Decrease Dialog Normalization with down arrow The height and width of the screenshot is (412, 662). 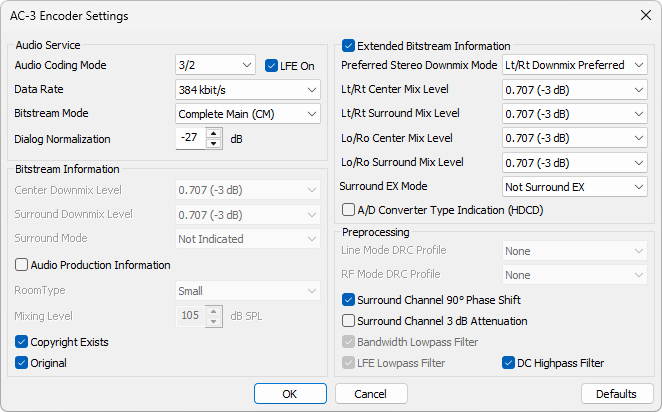[214, 144]
